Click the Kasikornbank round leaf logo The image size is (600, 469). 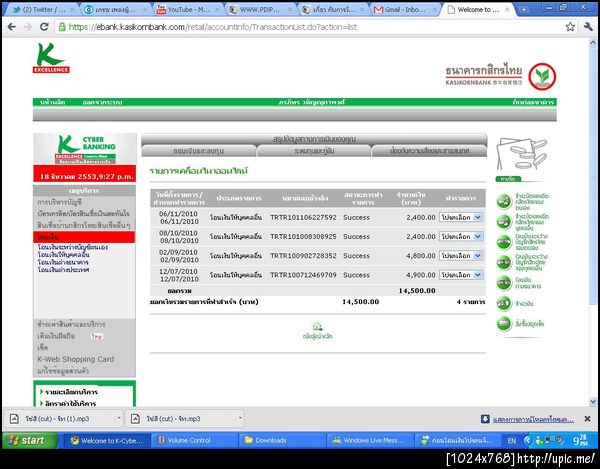pos(542,77)
